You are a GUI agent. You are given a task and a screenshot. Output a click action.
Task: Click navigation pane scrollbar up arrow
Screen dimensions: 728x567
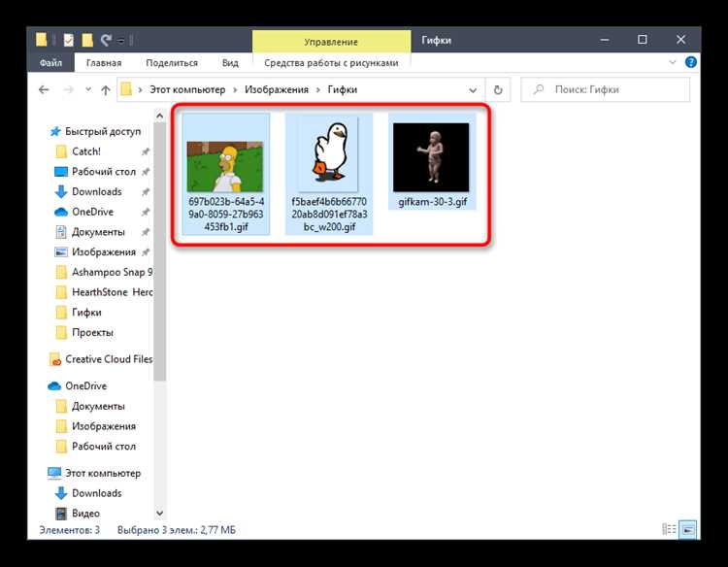click(x=160, y=116)
